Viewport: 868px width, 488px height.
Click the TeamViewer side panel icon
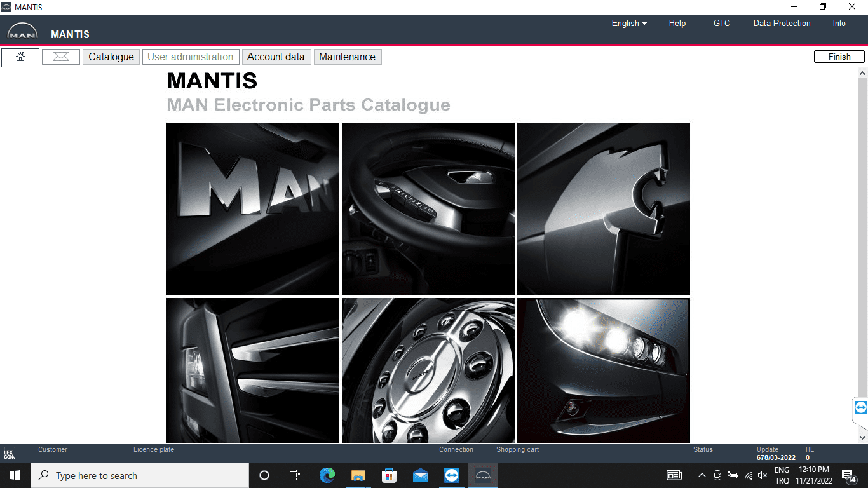[860, 407]
